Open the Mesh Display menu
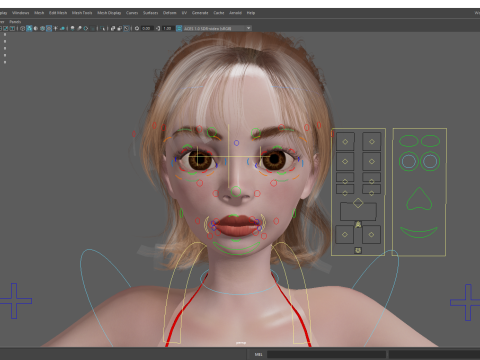Image resolution: width=480 pixels, height=360 pixels. [109, 13]
